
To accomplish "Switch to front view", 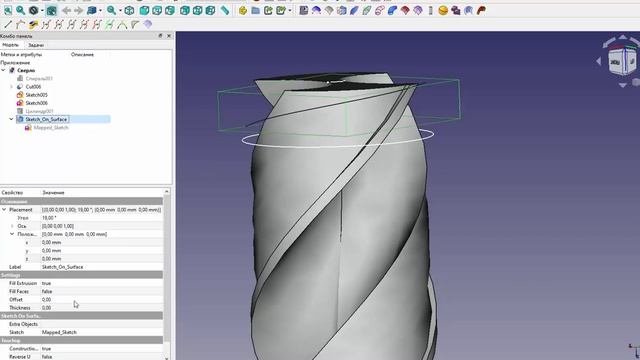I will point(144,11).
